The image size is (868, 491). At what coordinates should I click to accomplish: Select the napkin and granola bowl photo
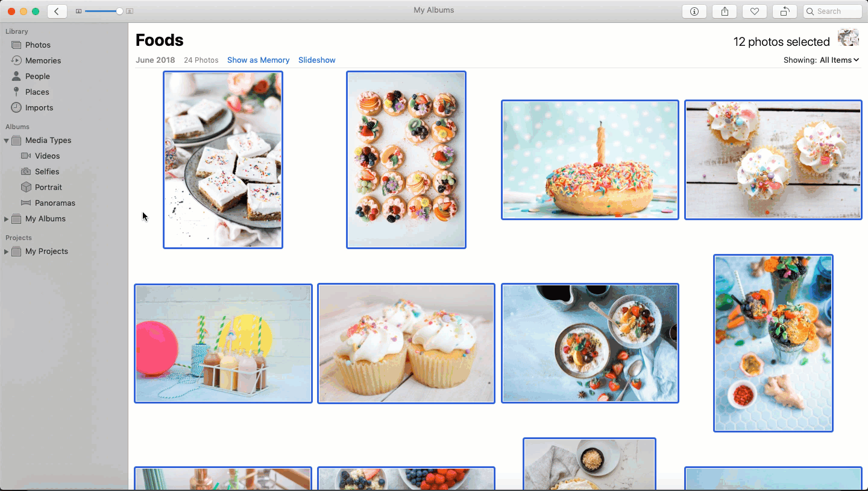tap(590, 464)
